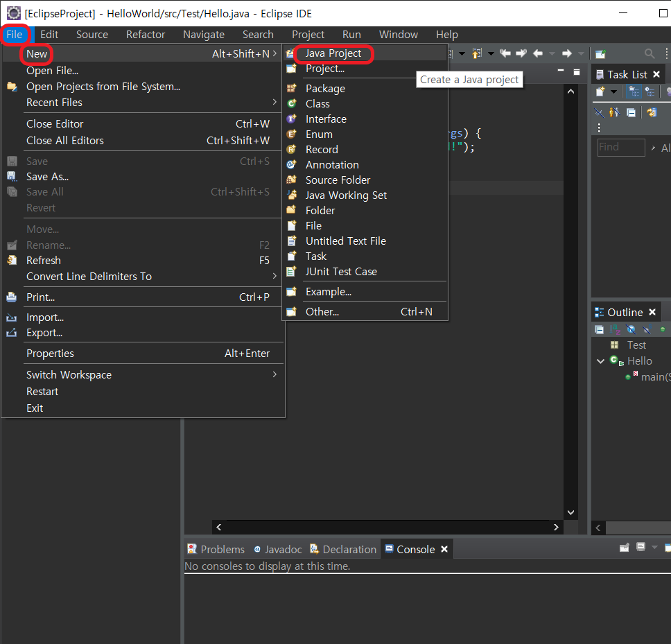Screen dimensions: 671x644
Task: Click Properties in File menu
Action: [143, 354]
